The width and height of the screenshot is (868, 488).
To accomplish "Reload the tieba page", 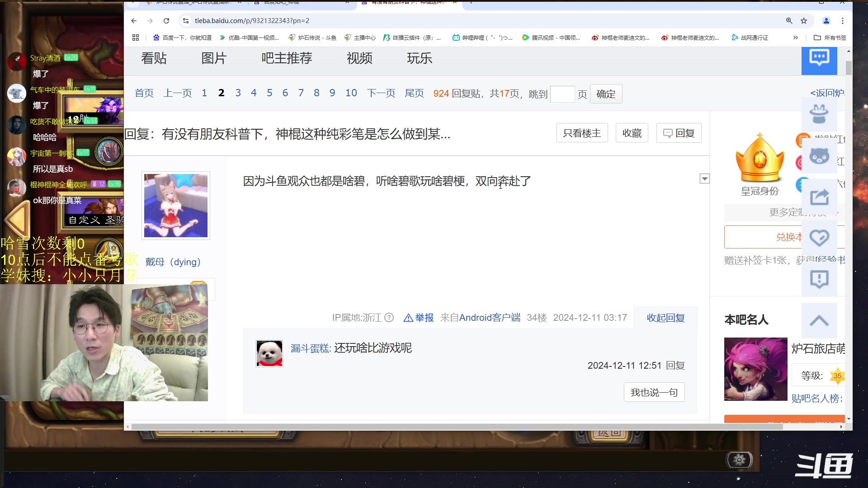I will (x=166, y=21).
